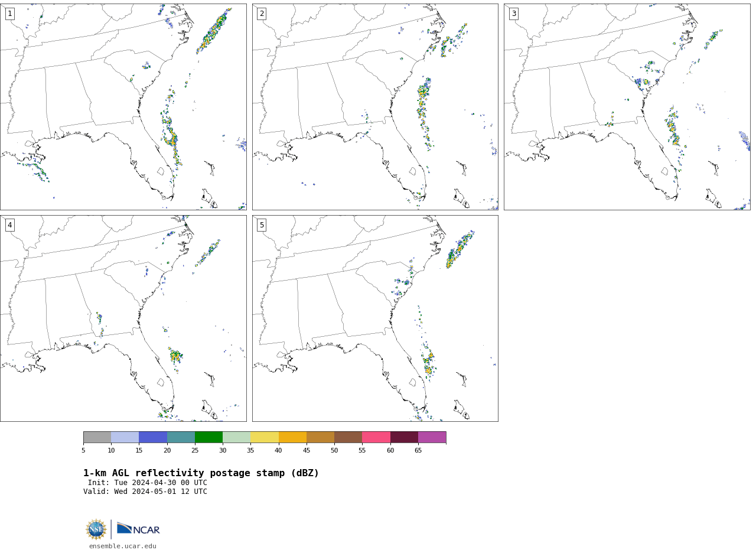Click the gray 5-10 dBZ color swatch
Viewport: 756px width, 553px height.
click(x=97, y=437)
